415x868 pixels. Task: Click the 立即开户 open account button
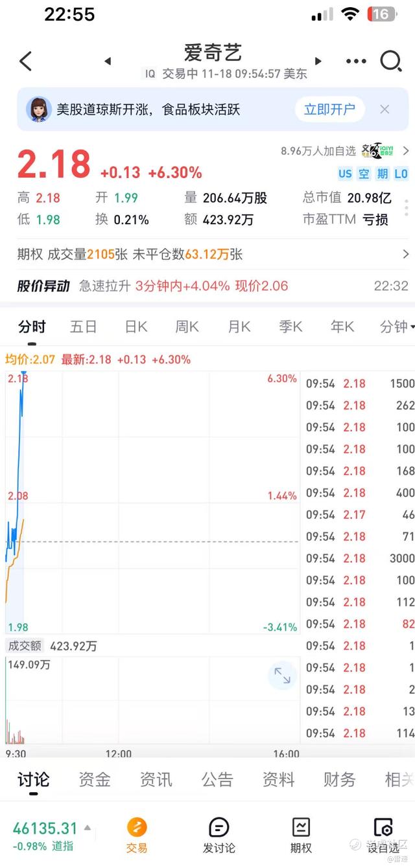click(x=329, y=109)
